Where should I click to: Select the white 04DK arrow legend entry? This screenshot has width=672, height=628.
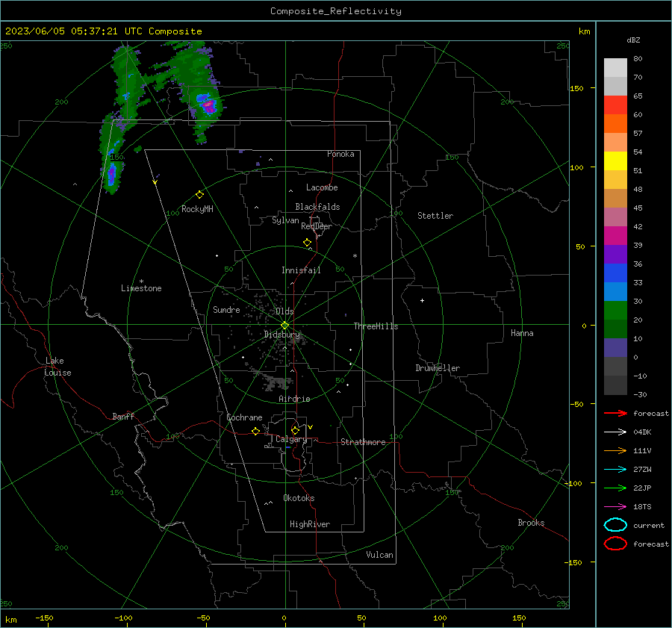click(x=615, y=432)
